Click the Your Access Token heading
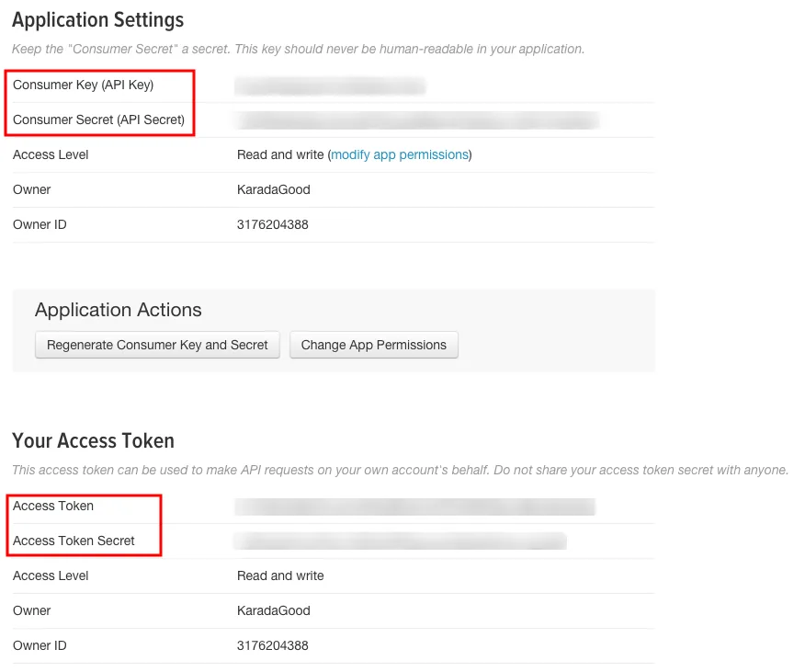This screenshot has height=672, width=805. 94,441
